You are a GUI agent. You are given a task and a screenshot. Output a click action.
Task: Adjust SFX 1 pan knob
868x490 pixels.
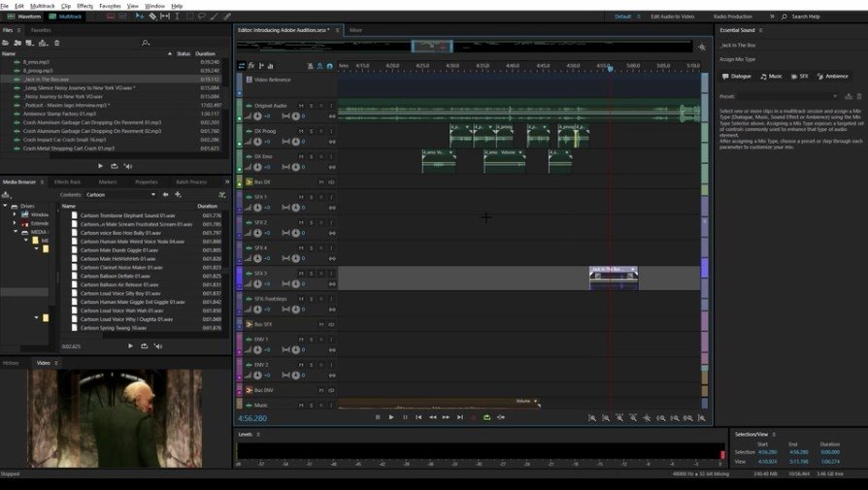point(295,208)
